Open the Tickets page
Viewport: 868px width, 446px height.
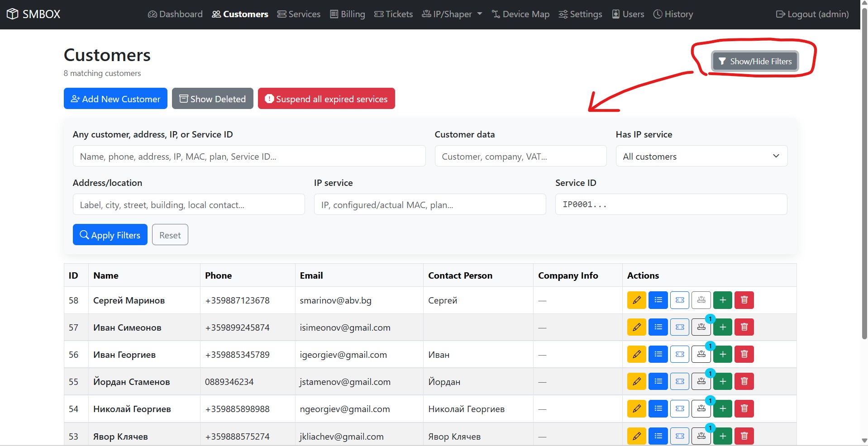coord(394,14)
